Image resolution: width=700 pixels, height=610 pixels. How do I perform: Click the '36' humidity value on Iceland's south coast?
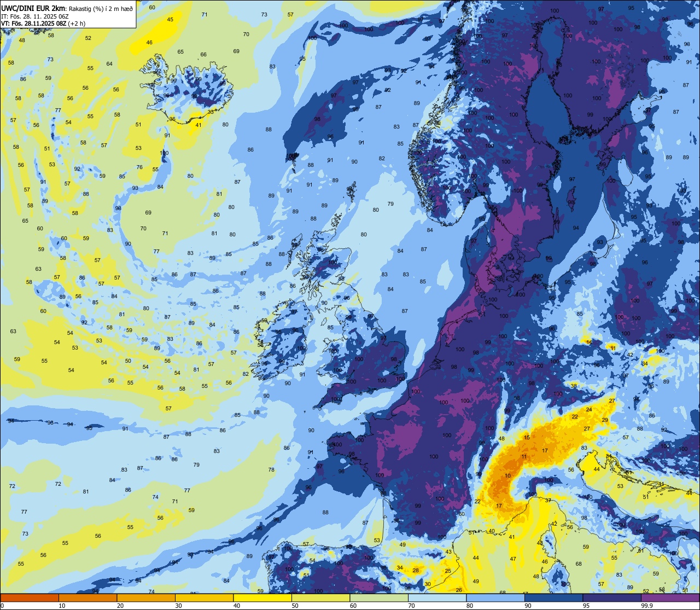click(x=172, y=119)
